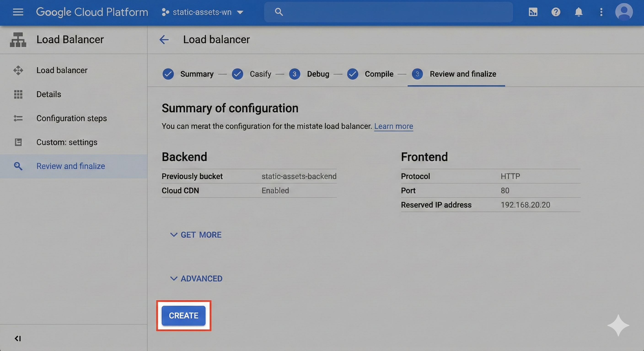644x351 pixels.
Task: Open the help question mark icon
Action: point(555,12)
